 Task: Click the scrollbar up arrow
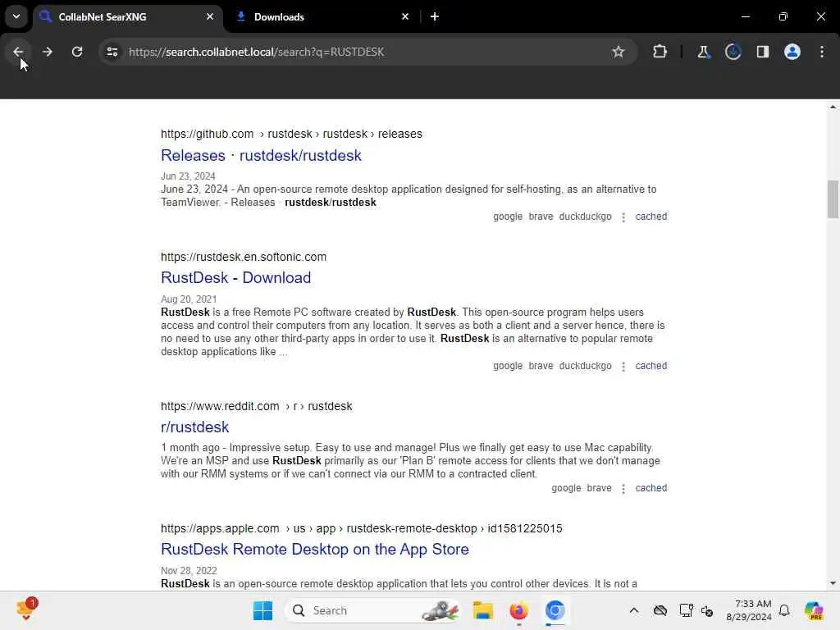[x=833, y=107]
